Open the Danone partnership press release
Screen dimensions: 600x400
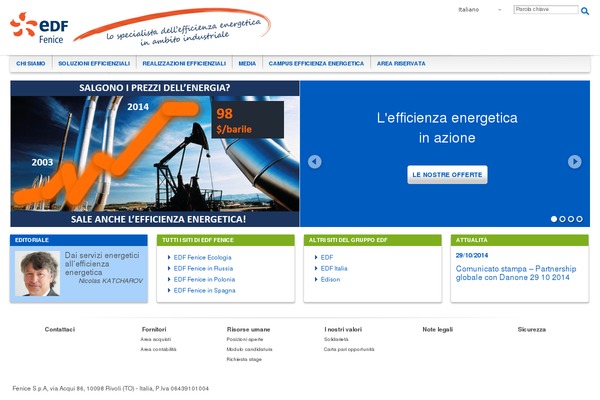516,273
